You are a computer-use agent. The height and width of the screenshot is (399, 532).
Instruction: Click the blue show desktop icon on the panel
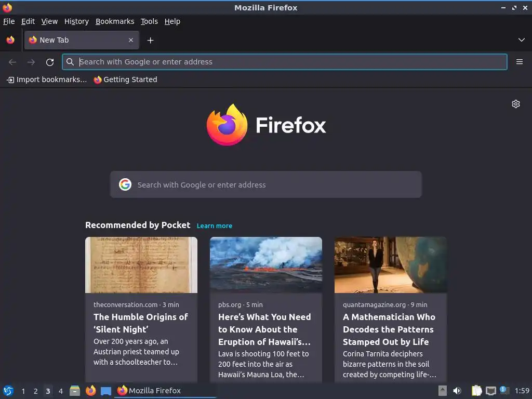point(106,391)
